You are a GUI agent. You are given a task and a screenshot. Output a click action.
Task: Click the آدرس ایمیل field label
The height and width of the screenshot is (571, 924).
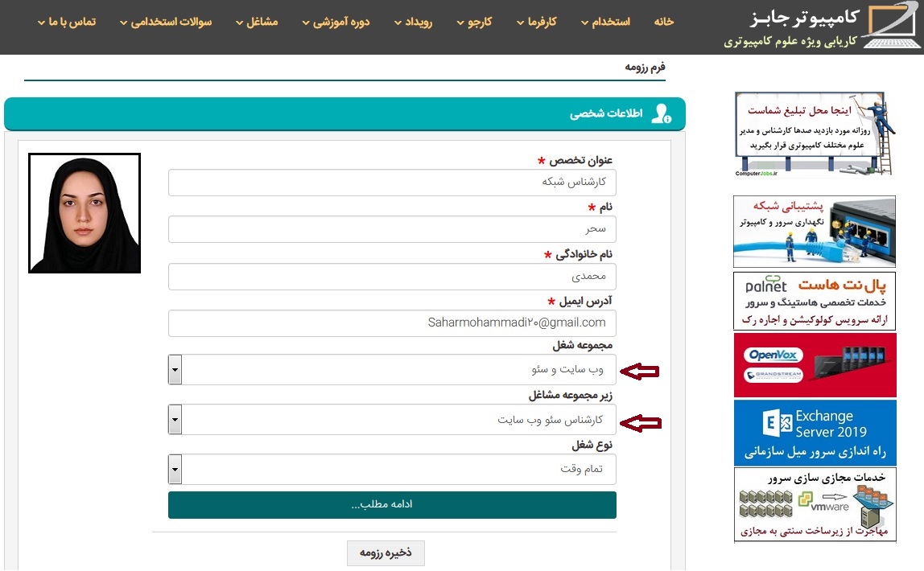click(586, 301)
